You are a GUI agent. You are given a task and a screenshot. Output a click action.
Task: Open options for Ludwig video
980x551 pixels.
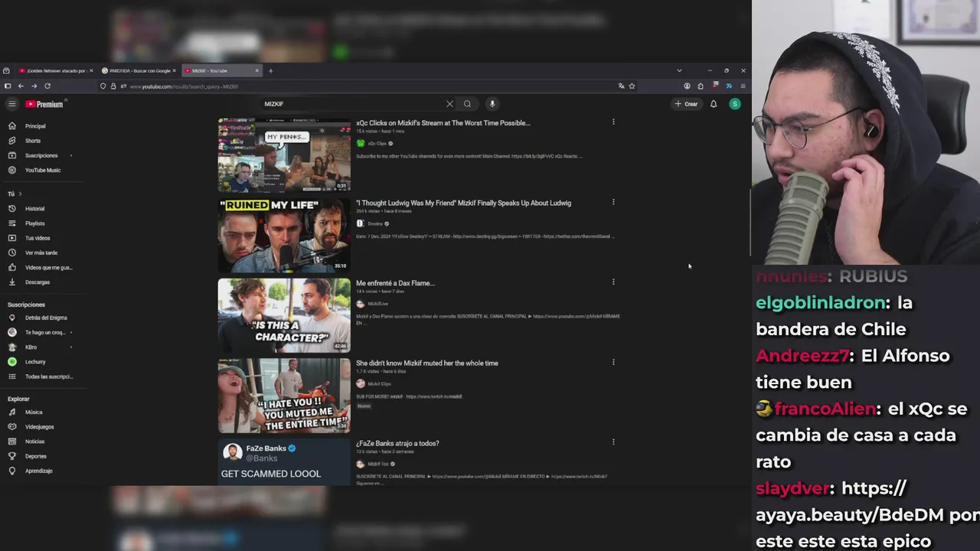[x=613, y=202]
